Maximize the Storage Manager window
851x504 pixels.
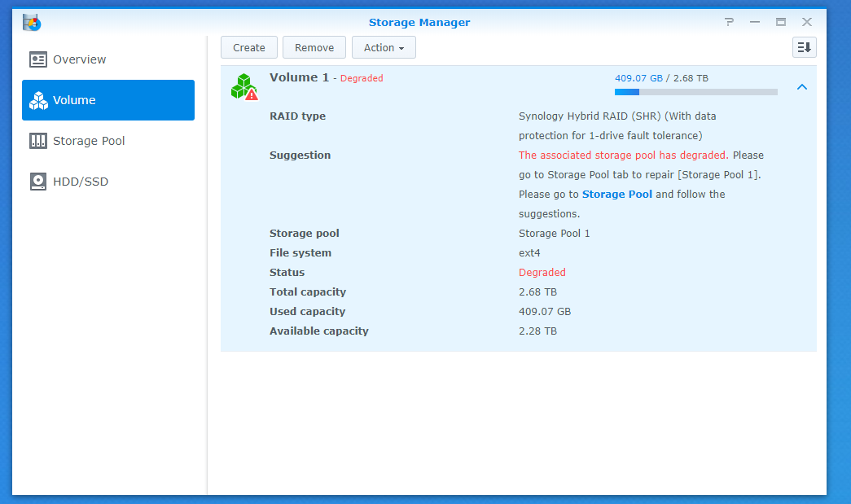pyautogui.click(x=781, y=22)
